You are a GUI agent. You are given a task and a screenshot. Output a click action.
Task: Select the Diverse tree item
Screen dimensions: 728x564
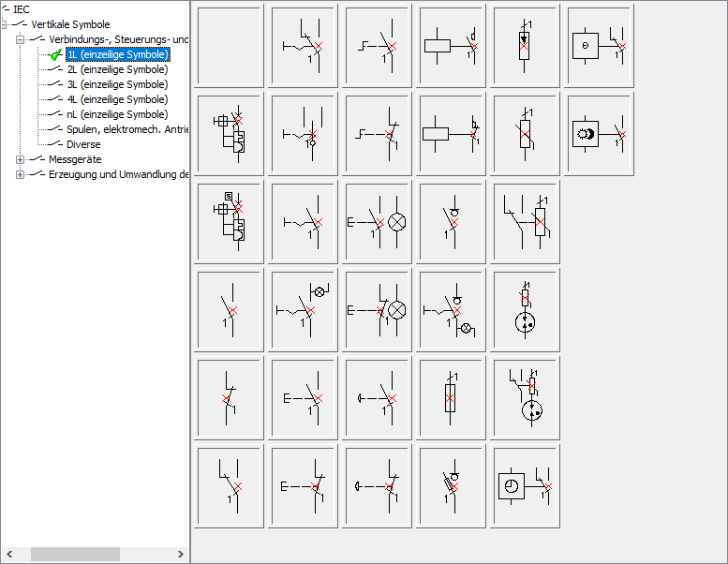click(x=83, y=144)
